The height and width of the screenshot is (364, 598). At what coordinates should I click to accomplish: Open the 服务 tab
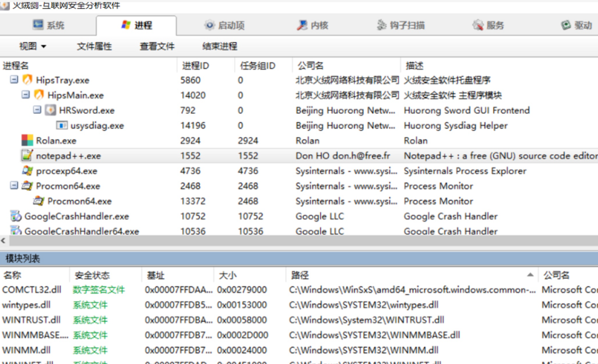[488, 25]
